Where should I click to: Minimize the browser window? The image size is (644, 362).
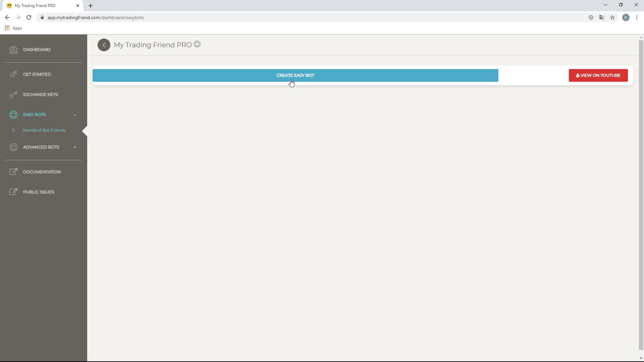click(605, 5)
